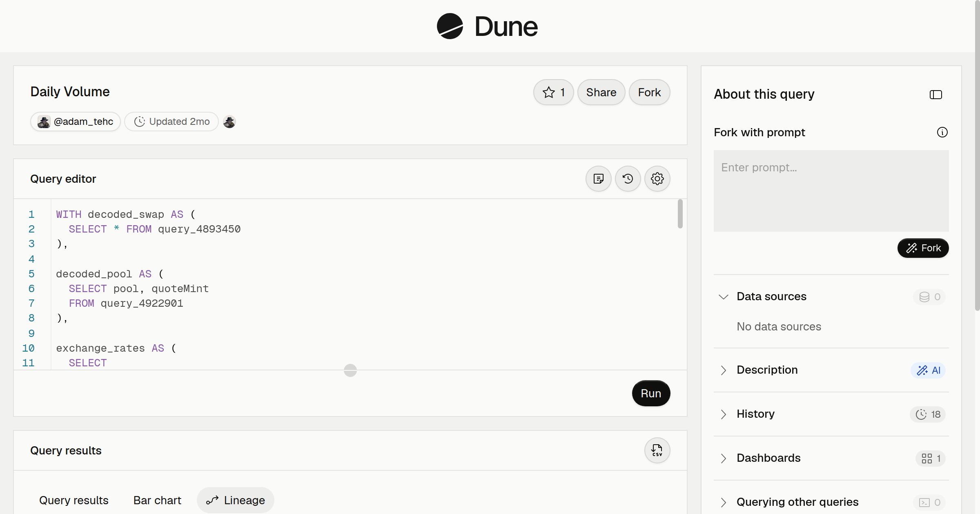Collapse the About this query side panel

[935, 95]
